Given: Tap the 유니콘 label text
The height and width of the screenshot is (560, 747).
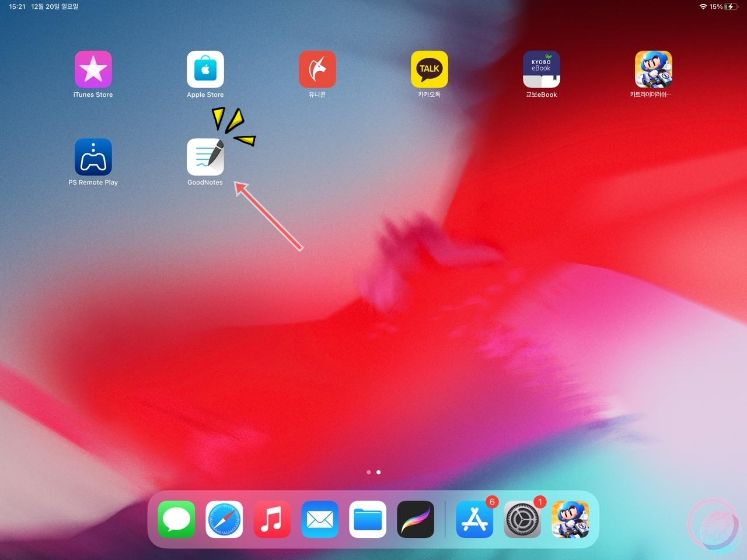Looking at the screenshot, I should 317,94.
